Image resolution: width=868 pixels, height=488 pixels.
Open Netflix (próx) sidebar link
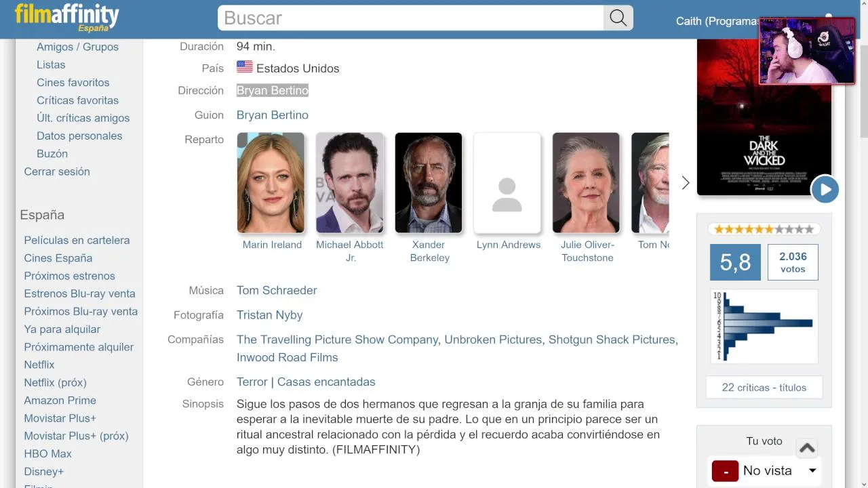(55, 382)
